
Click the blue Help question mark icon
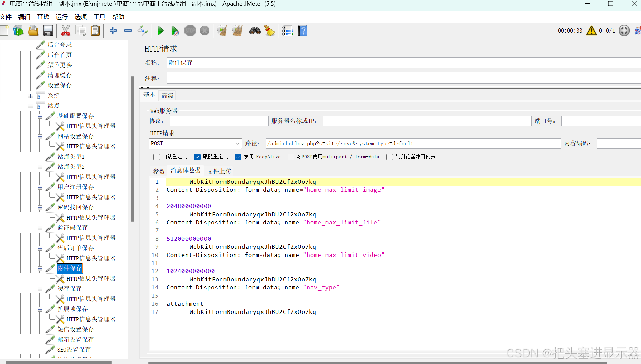(302, 31)
